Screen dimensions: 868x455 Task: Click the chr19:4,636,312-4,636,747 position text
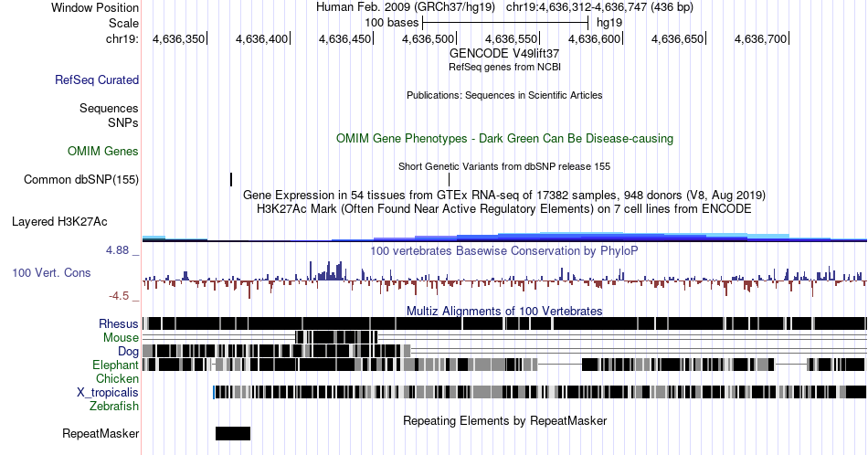pos(599,7)
